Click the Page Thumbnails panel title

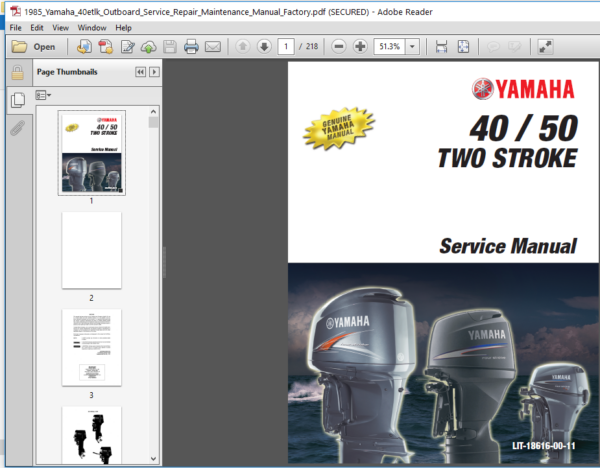pos(67,72)
